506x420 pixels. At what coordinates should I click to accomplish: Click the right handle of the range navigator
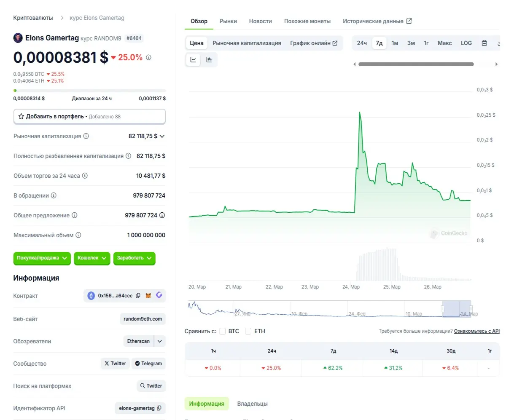point(471,309)
